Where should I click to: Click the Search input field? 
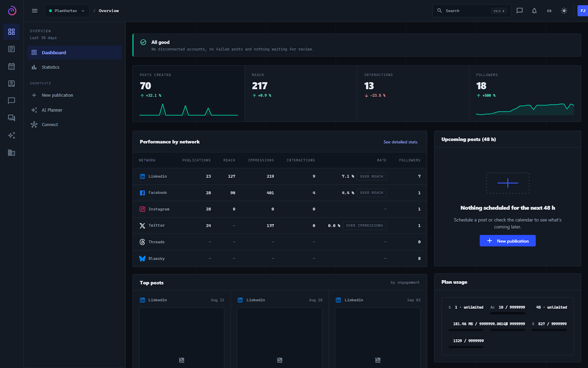(x=472, y=11)
